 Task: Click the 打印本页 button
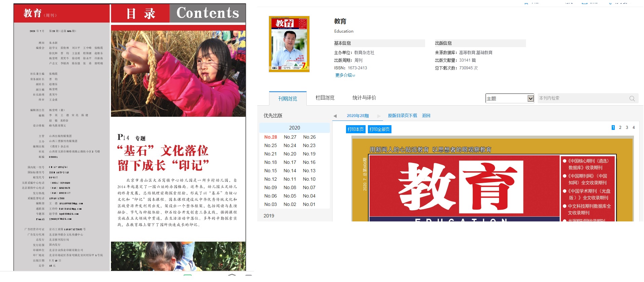point(355,129)
